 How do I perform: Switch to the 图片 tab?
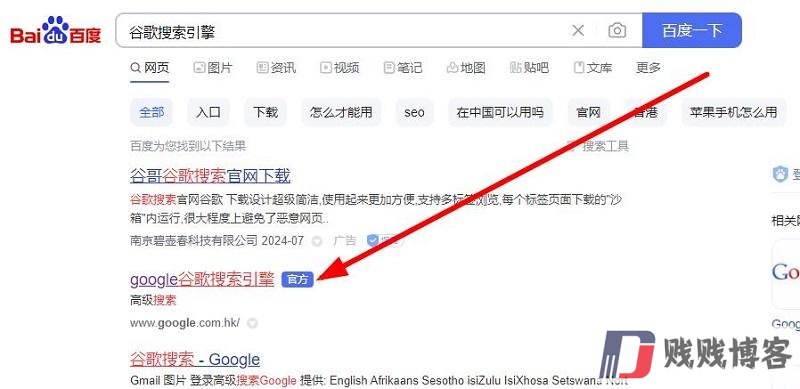click(x=213, y=67)
